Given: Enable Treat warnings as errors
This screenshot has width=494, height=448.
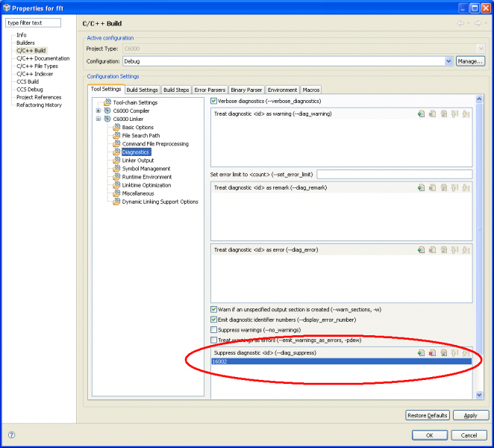Looking at the screenshot, I should point(213,340).
